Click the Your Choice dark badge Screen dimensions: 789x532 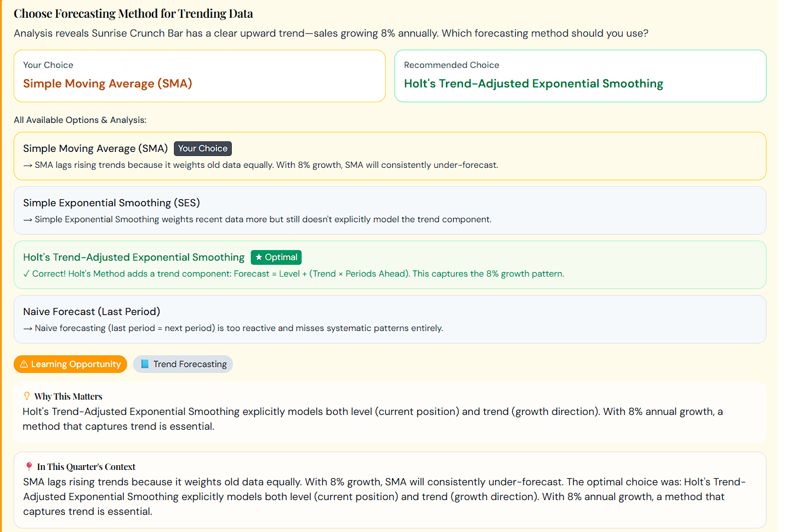point(203,148)
